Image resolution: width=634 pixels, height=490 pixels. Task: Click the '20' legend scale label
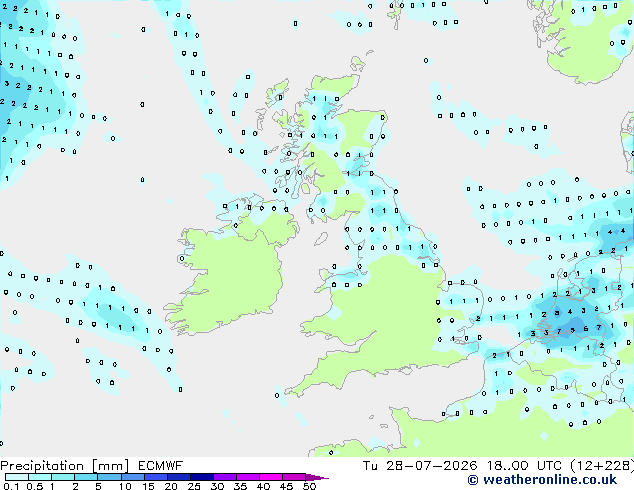(171, 486)
